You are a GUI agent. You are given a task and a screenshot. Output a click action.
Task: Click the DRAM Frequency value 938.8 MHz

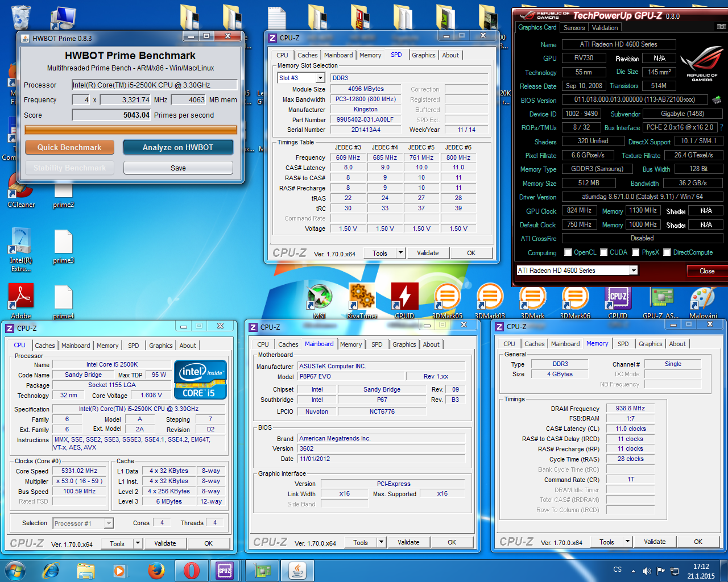[630, 408]
